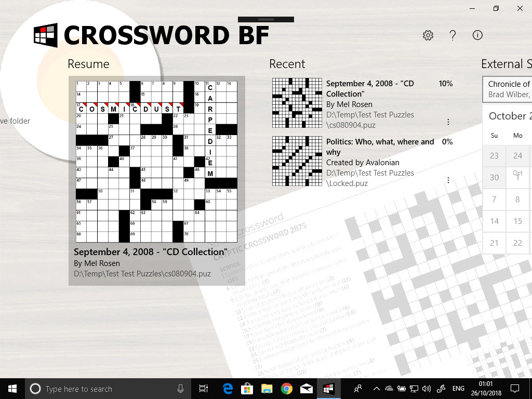Open the settings gear icon
The width and height of the screenshot is (532, 399).
[428, 35]
